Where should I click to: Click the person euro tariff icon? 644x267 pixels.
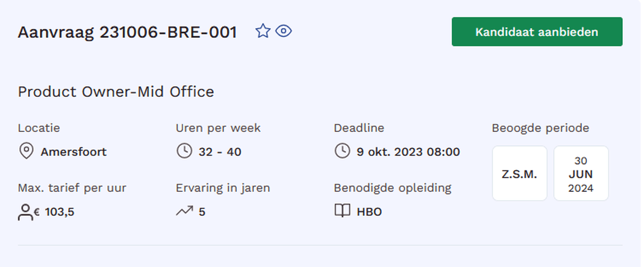coord(25,212)
